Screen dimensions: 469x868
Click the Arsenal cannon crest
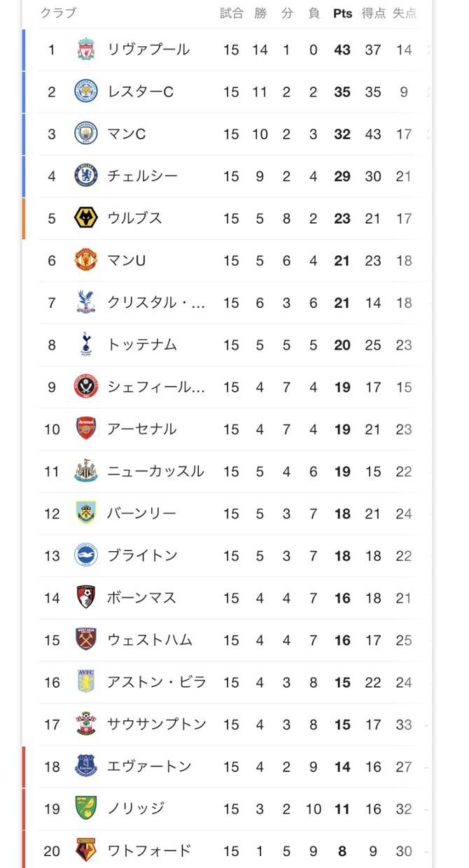point(86,429)
